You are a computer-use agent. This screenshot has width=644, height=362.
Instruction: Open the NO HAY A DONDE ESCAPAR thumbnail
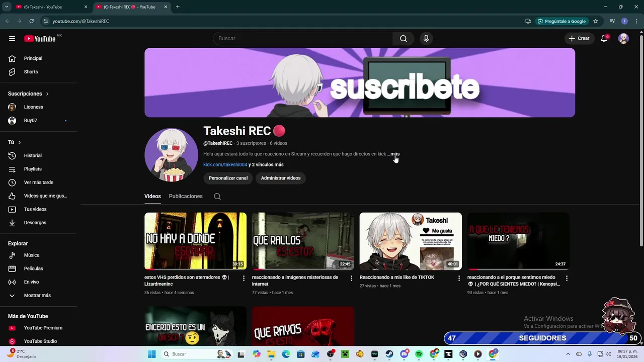195,241
